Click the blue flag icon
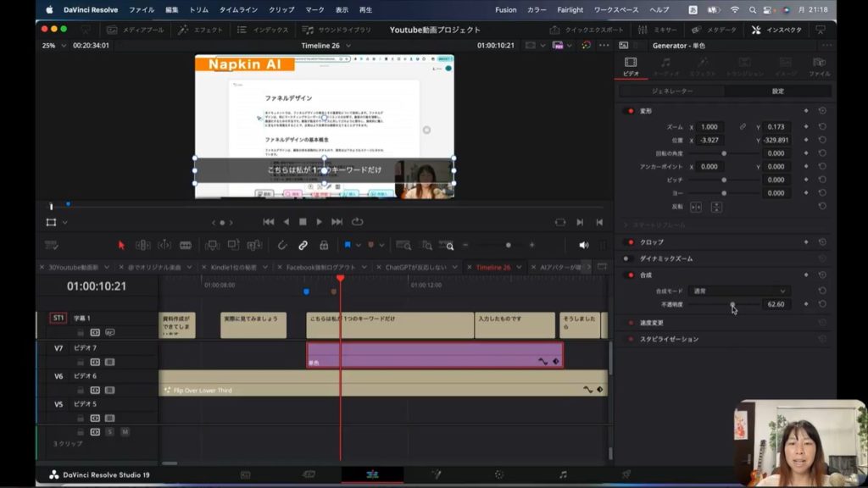Image resolution: width=868 pixels, height=488 pixels. (x=348, y=245)
